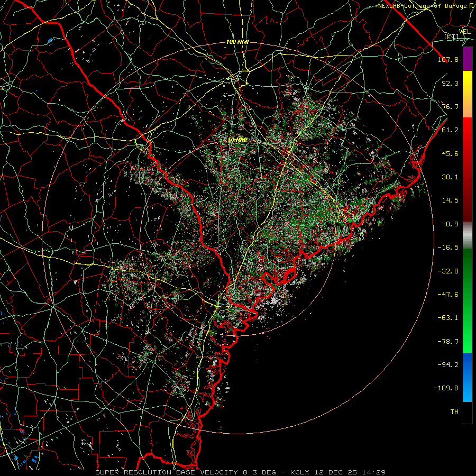
Task: Select the -32.0 scale value
Action: pos(448,271)
